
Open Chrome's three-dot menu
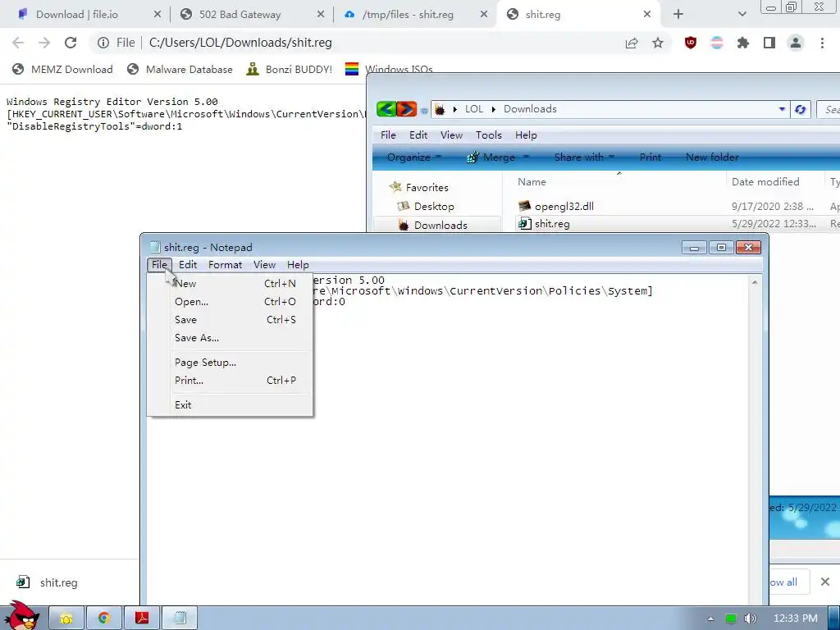point(822,43)
